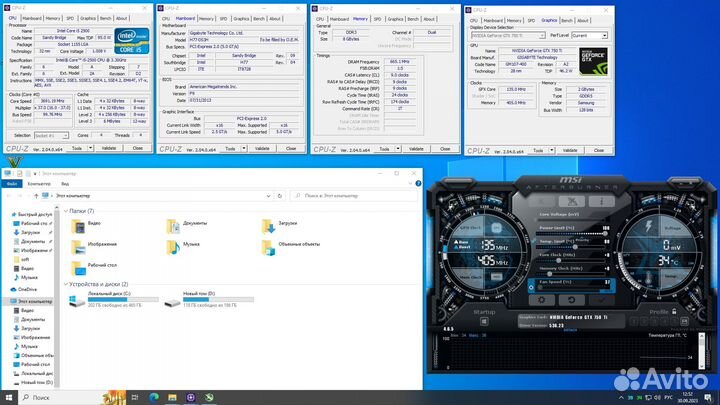Adjust the Core Clock slider
This screenshot has width=720, height=405.
(x=572, y=260)
